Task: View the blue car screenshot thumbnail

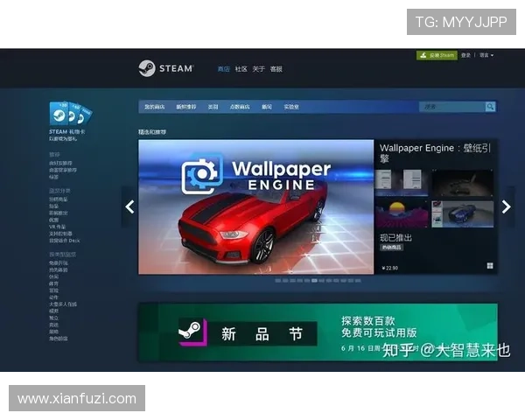Action: coord(462,214)
